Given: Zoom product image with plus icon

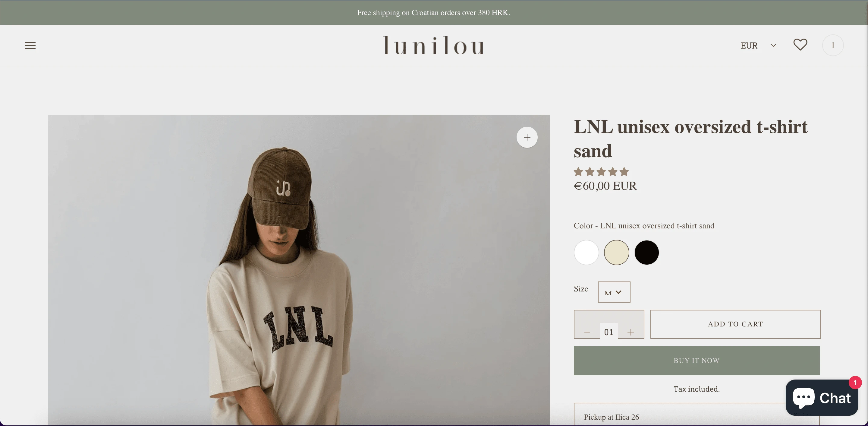Looking at the screenshot, I should click(527, 137).
